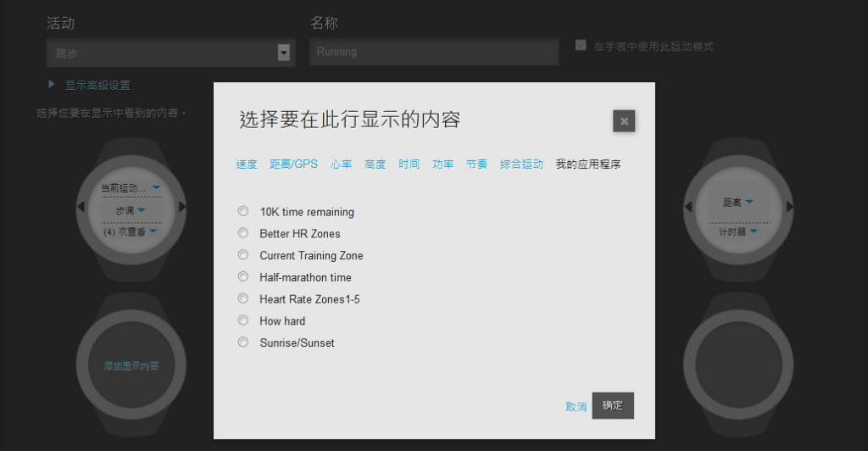The height and width of the screenshot is (451, 868).
Task: Click the Running name input field
Action: point(434,52)
